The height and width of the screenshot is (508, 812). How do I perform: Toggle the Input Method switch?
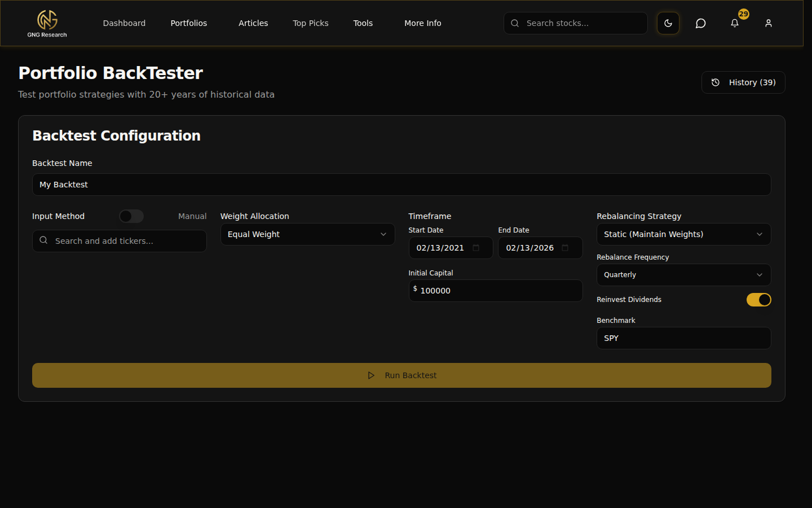click(131, 216)
